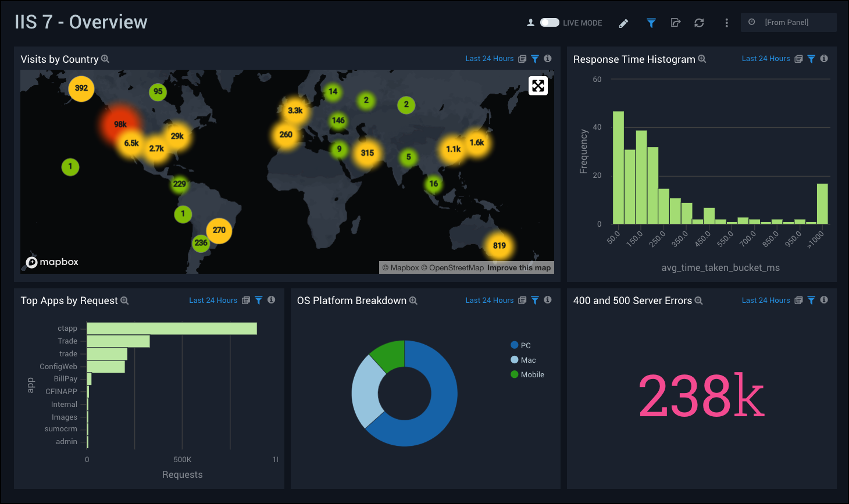
Task: Toggle the LIVE MODE switch
Action: coord(550,23)
